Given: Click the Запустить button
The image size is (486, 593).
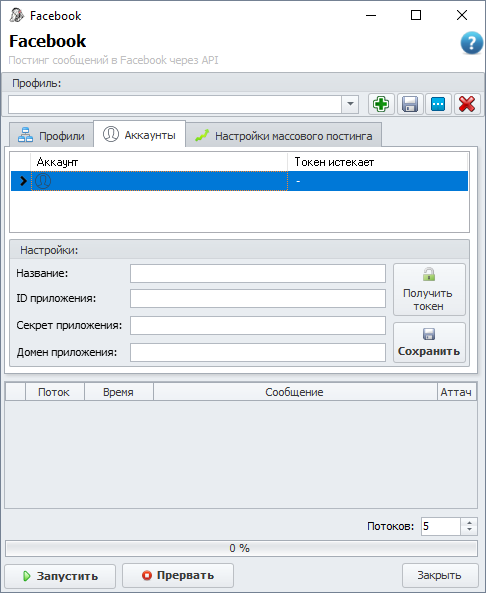Looking at the screenshot, I should pos(60,576).
